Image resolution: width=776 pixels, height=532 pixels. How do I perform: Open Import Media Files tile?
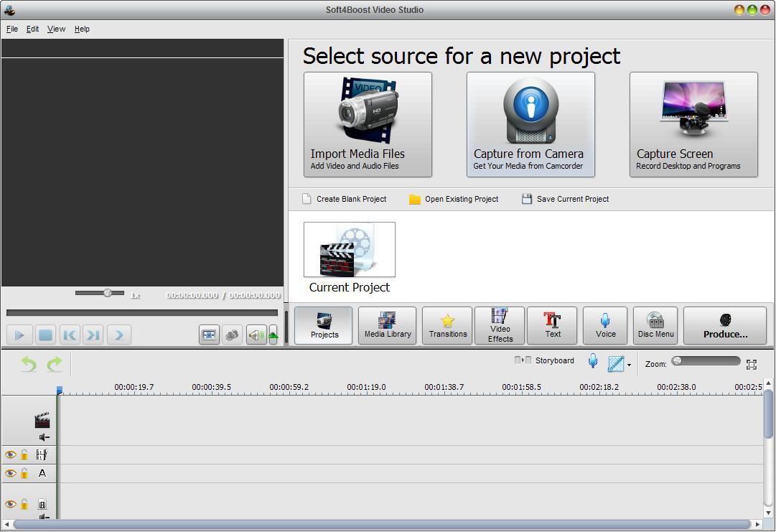tap(368, 125)
